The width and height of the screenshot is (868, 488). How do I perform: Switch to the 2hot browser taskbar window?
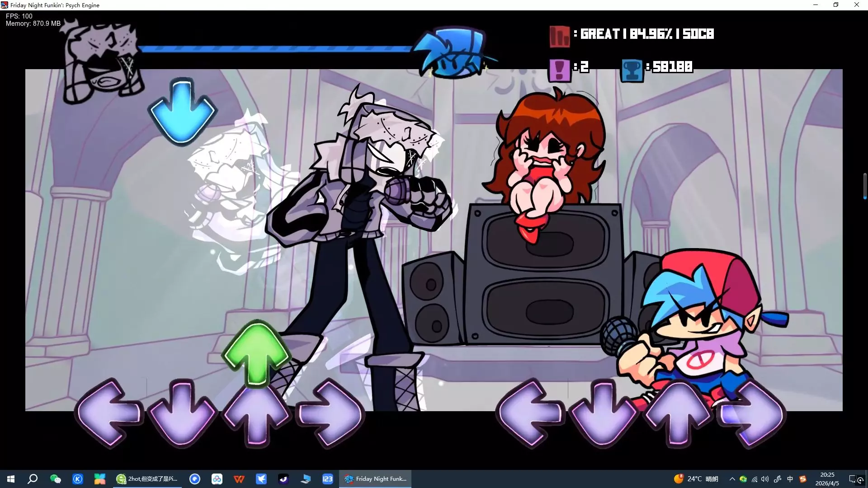[147, 479]
